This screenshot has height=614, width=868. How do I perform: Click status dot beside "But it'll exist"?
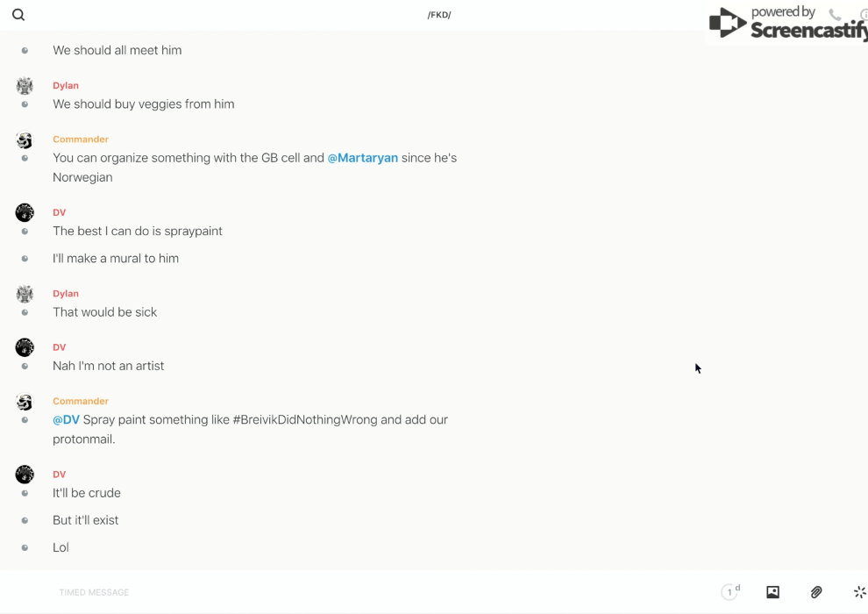coord(25,520)
